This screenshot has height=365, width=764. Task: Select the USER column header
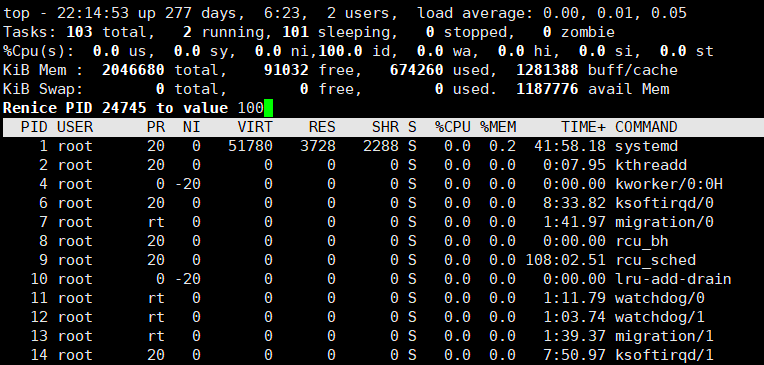pos(75,127)
